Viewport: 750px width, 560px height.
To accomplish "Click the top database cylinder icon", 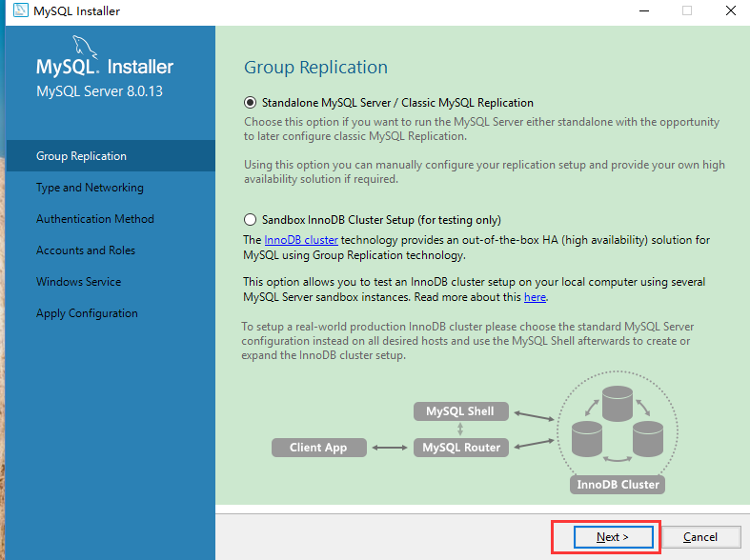I will [x=618, y=404].
